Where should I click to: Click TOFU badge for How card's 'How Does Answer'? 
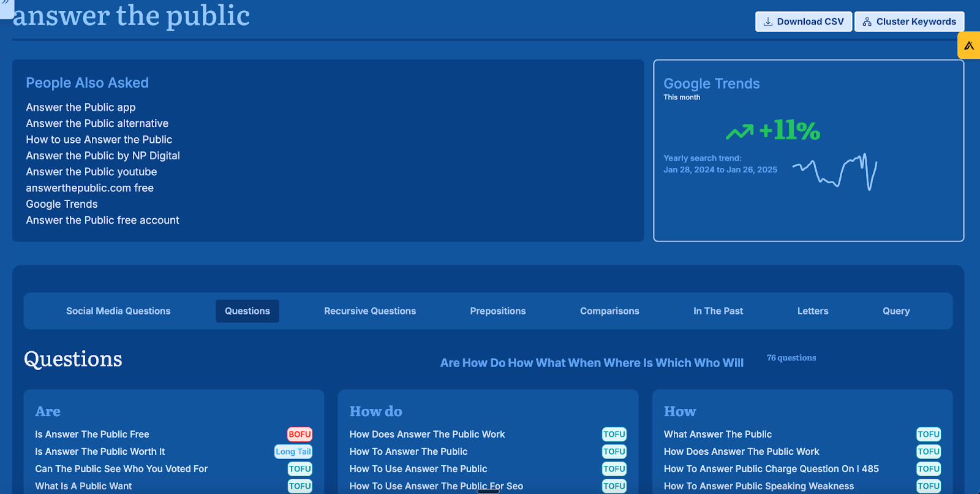tap(929, 452)
